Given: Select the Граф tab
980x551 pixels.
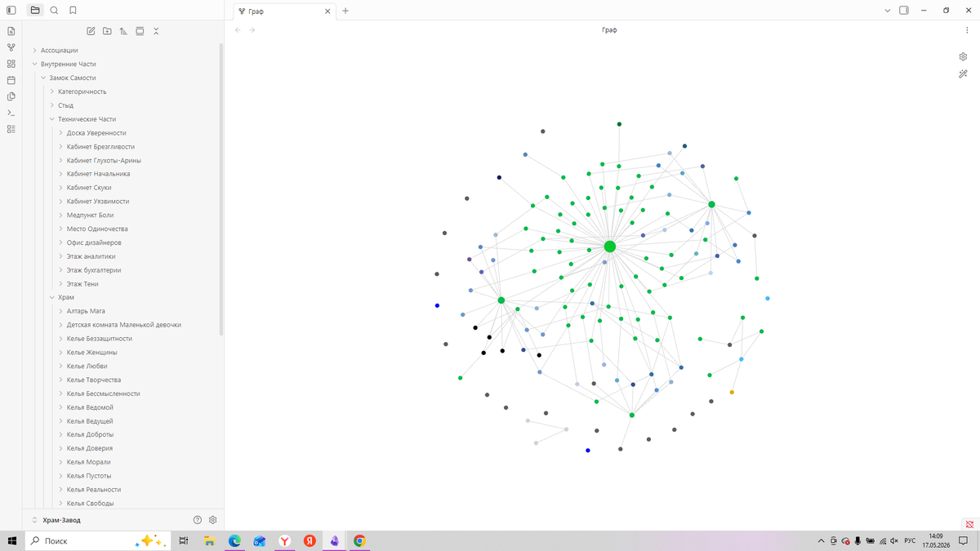Looking at the screenshot, I should pyautogui.click(x=285, y=11).
